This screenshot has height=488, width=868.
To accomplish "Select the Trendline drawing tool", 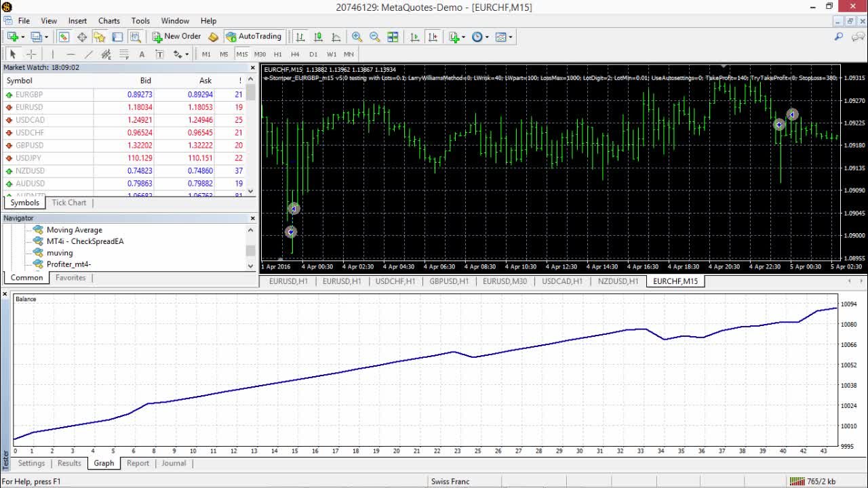I will pos(88,54).
